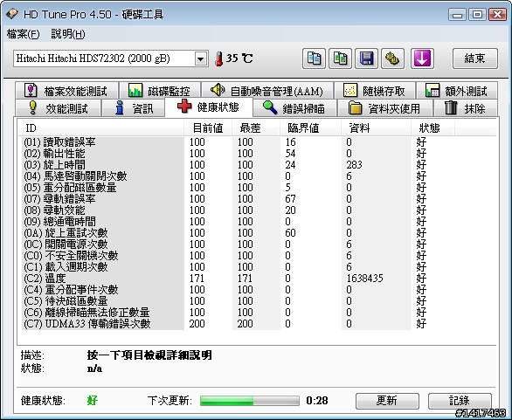Switch to the 資料夾使用 tab

385,108
